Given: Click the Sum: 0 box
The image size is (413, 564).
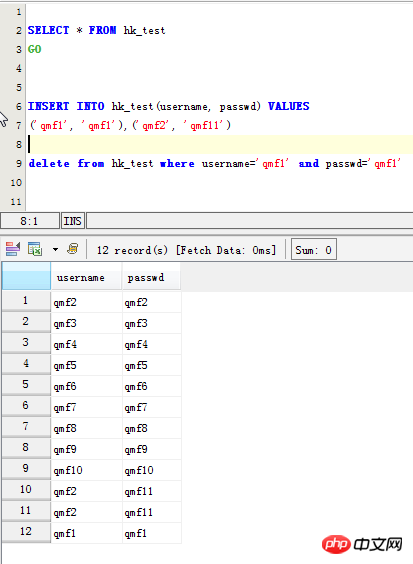Looking at the screenshot, I should point(314,249).
